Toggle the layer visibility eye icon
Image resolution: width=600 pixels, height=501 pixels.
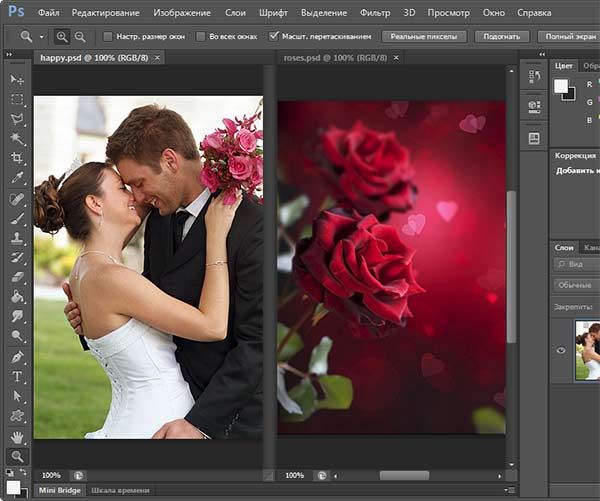tap(561, 351)
